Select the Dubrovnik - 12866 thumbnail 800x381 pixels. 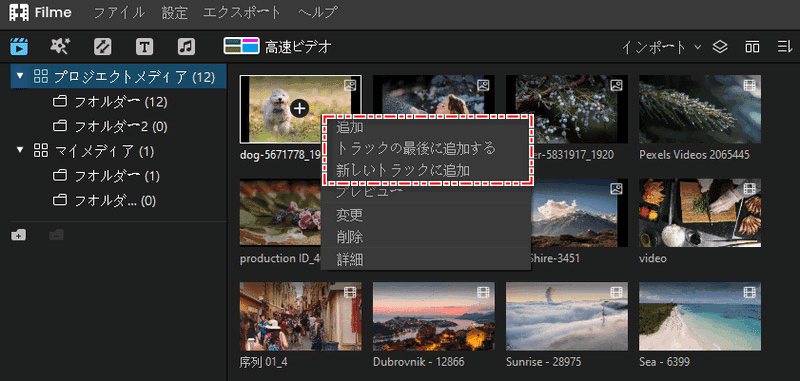pos(434,316)
